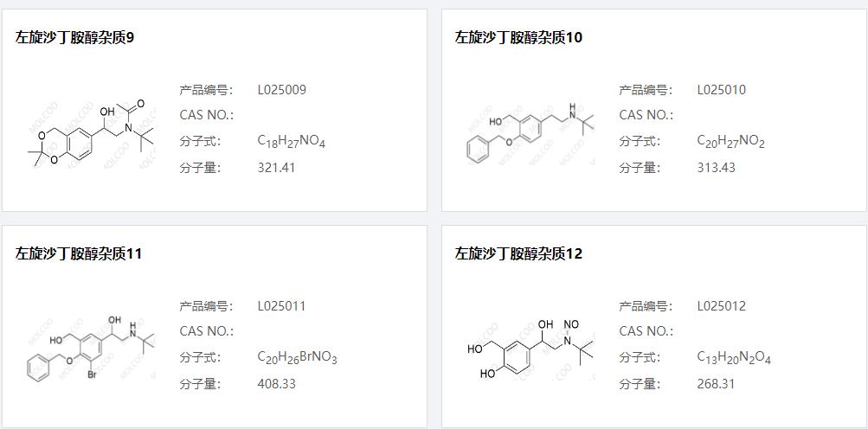Select product number L025011

282,306
